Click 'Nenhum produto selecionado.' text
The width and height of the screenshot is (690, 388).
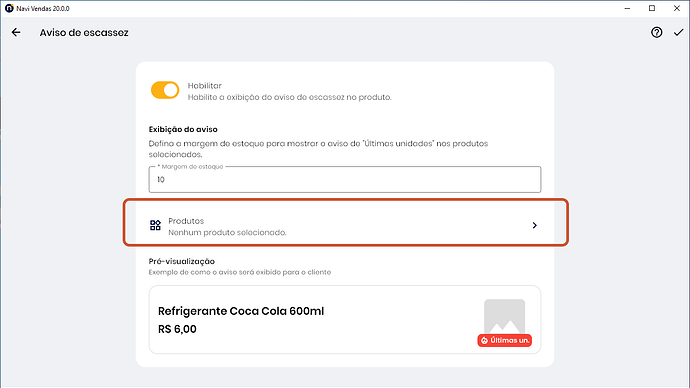(228, 232)
